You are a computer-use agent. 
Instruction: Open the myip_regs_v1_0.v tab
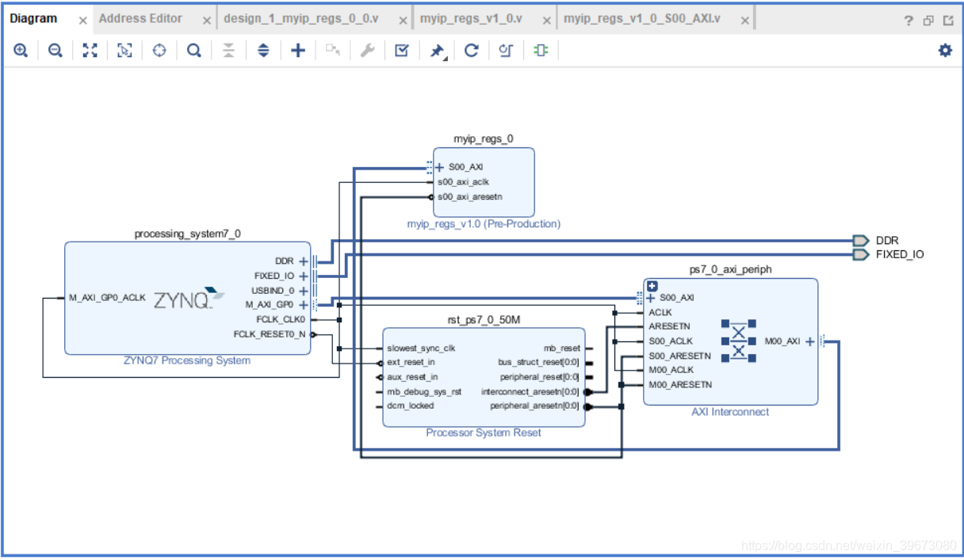471,18
